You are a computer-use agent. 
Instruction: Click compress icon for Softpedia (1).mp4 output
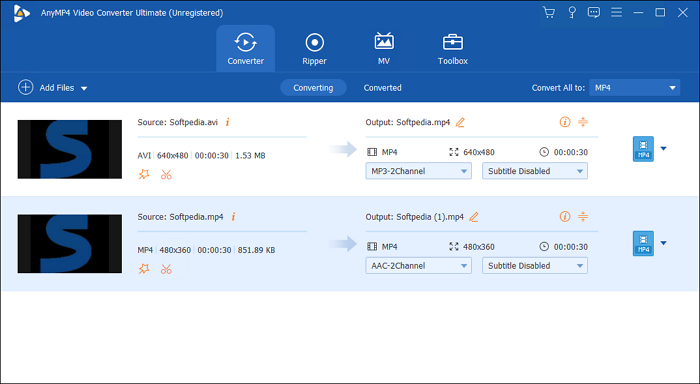pyautogui.click(x=583, y=216)
